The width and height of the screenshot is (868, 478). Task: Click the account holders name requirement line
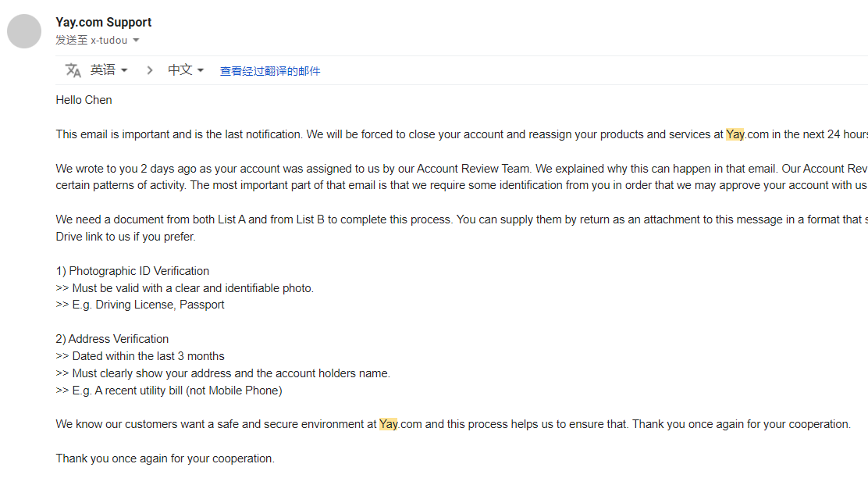tap(223, 373)
